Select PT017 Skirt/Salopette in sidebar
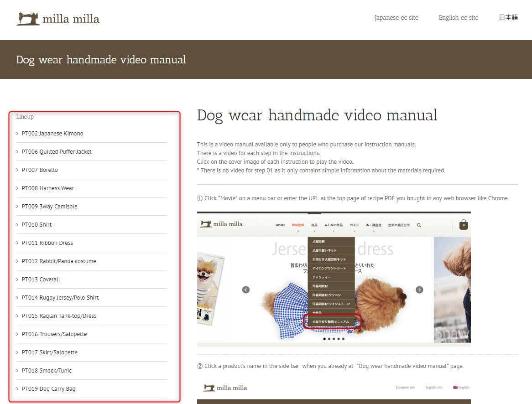This screenshot has width=532, height=404. tap(50, 352)
